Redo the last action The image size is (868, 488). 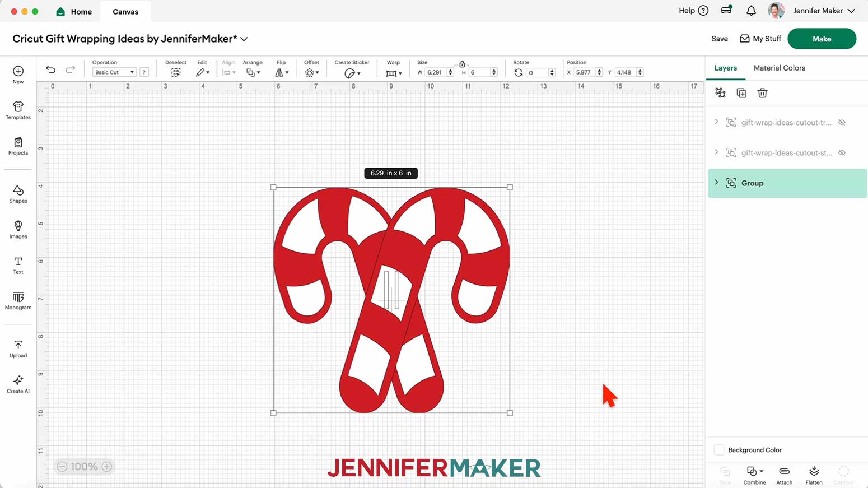[x=70, y=69]
